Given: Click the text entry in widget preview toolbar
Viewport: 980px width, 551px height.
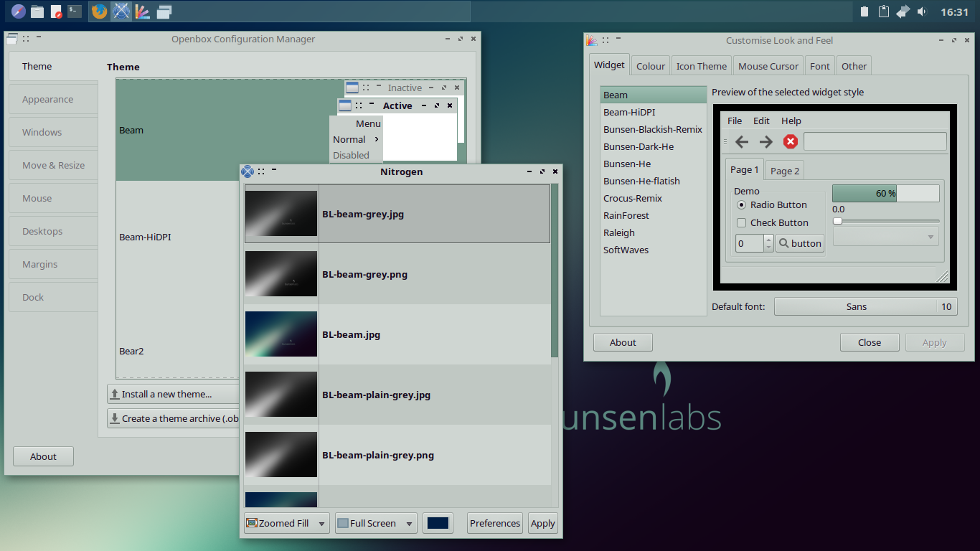Looking at the screenshot, I should click(875, 141).
